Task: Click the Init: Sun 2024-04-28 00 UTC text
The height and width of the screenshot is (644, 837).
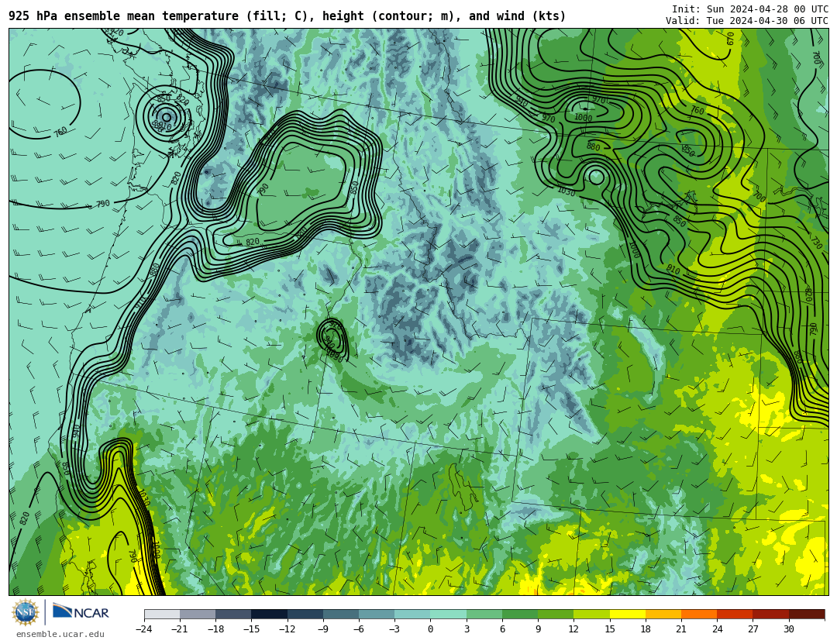Action: point(750,9)
